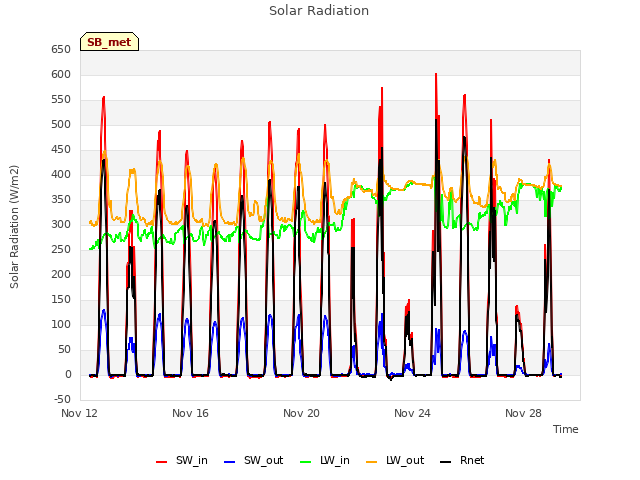
Task: Click the 100 y-axis tick label
Action: pos(61,324)
